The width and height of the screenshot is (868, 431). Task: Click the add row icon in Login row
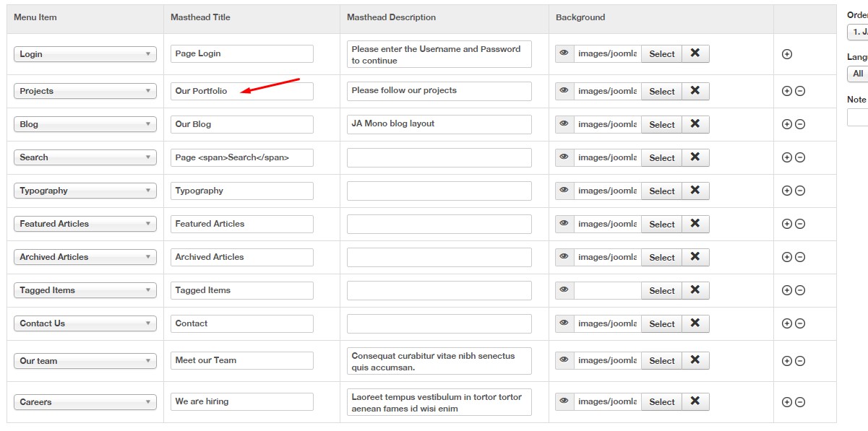(x=787, y=54)
